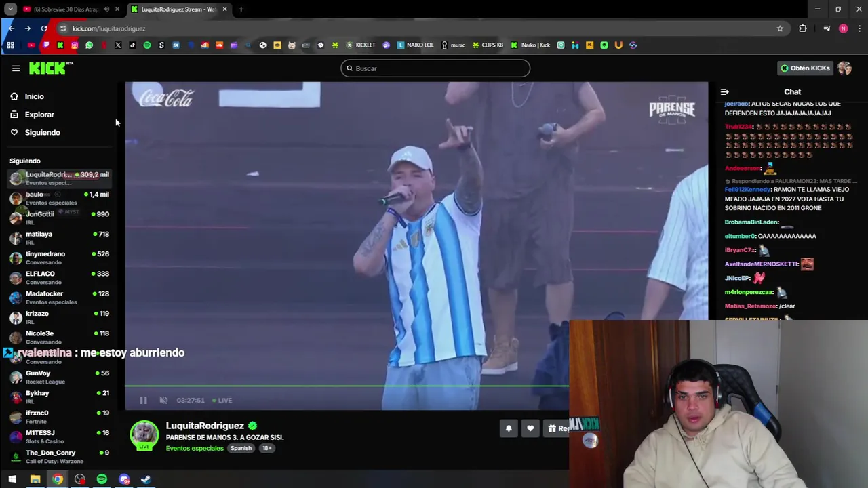868x488 pixels.
Task: Click the LuquitaRodriguez channel name
Action: 205,426
